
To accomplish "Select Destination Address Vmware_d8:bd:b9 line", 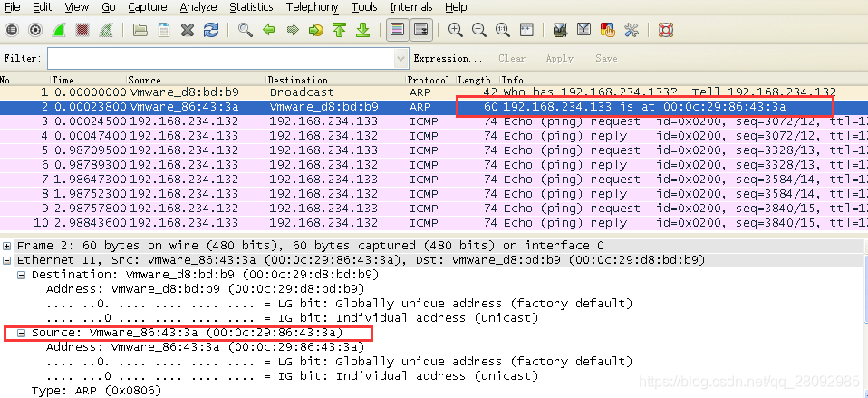I will coord(206,289).
